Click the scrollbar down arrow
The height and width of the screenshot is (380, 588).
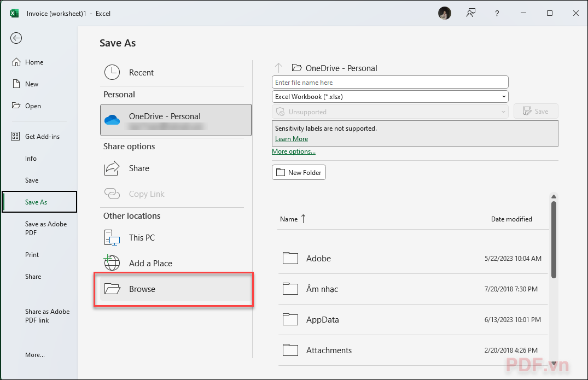(554, 364)
